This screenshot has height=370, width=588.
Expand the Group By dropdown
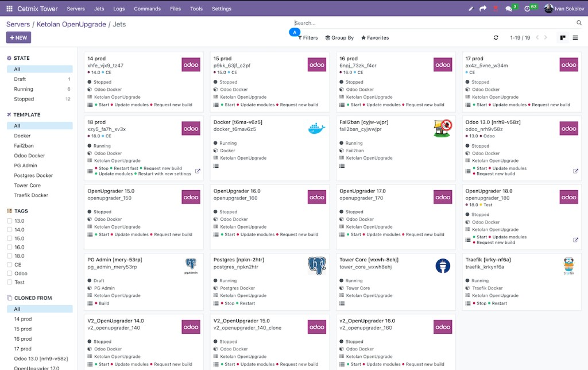click(339, 38)
